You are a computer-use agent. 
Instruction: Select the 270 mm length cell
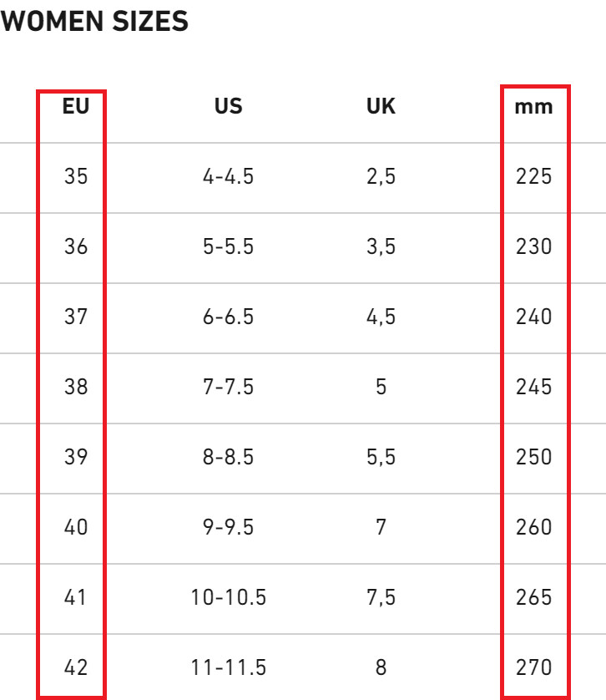tap(534, 668)
